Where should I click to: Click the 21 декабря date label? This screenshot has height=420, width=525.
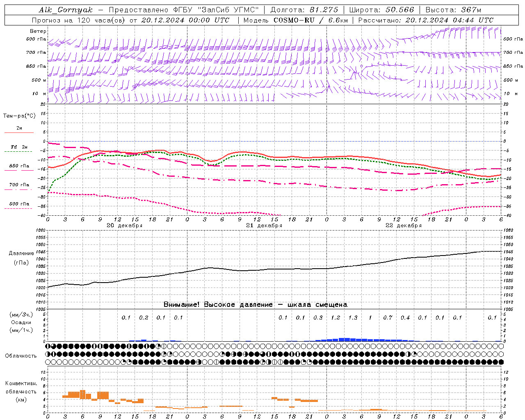264,226
